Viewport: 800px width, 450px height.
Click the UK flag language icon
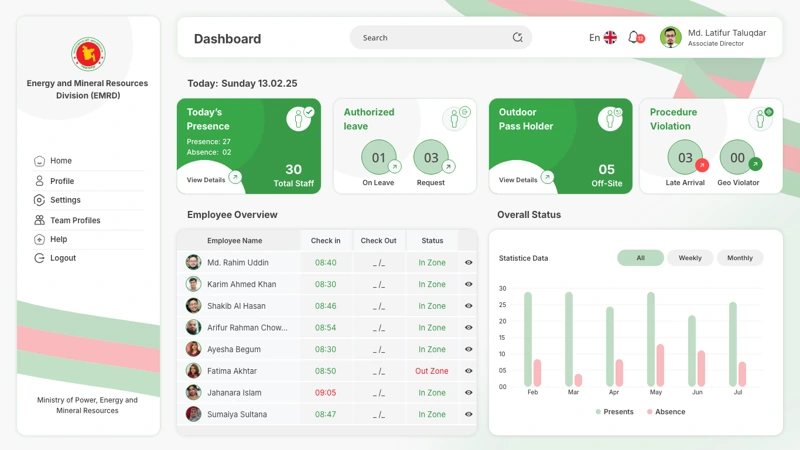coord(610,37)
